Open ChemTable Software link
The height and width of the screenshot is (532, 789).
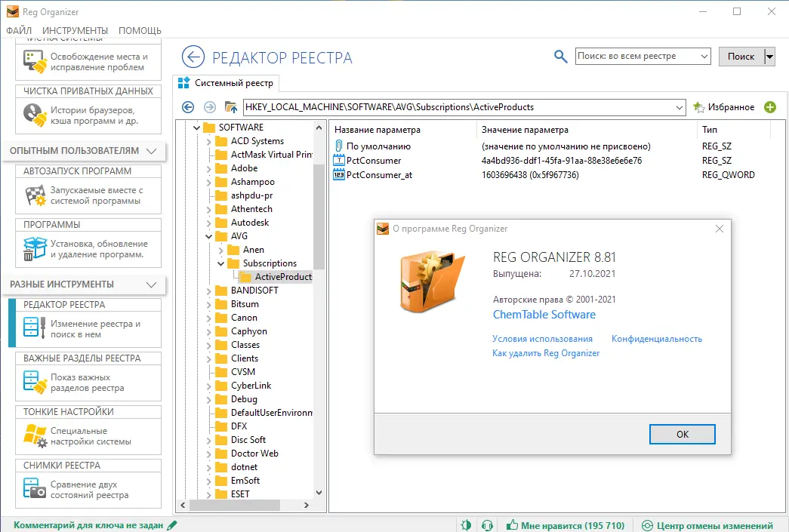[x=544, y=315]
